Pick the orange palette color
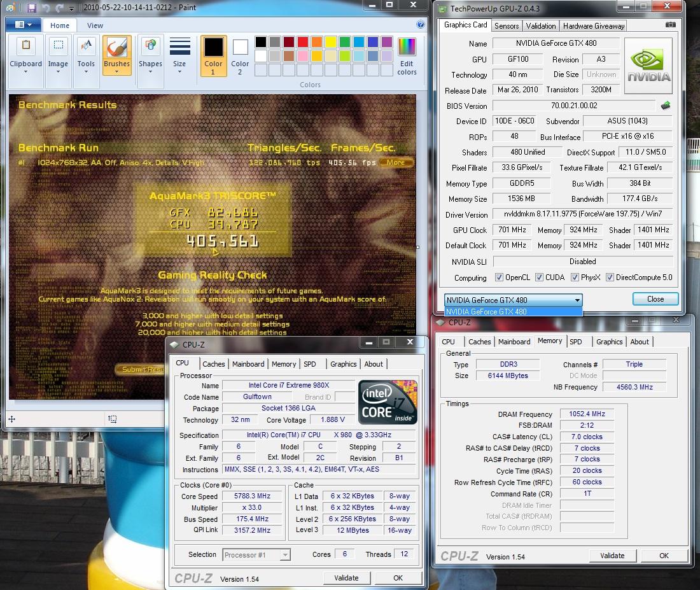 pyautogui.click(x=316, y=42)
